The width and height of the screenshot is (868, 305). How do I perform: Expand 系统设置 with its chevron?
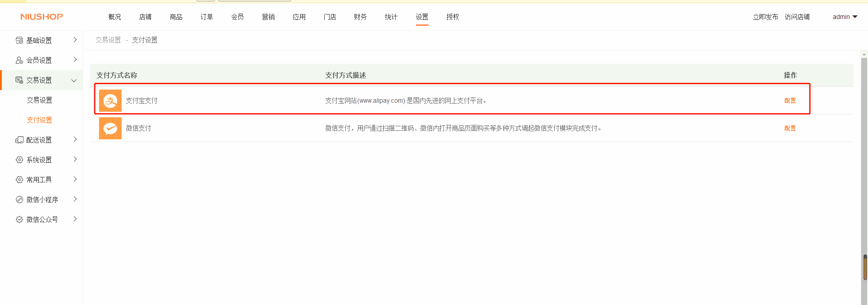(75, 159)
